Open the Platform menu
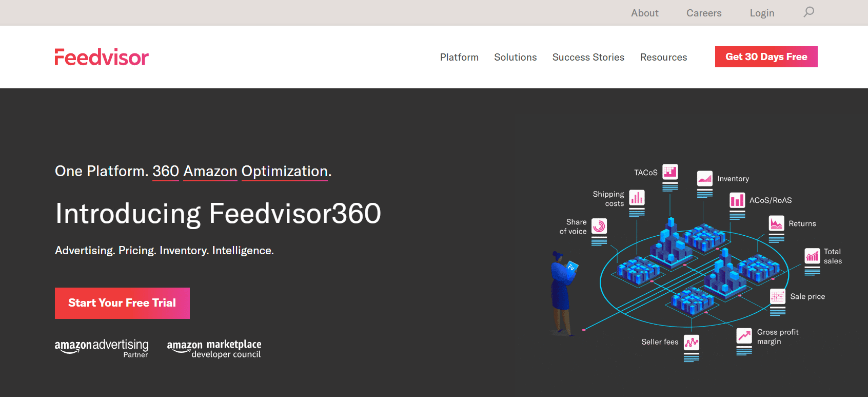This screenshot has height=397, width=868. click(459, 57)
